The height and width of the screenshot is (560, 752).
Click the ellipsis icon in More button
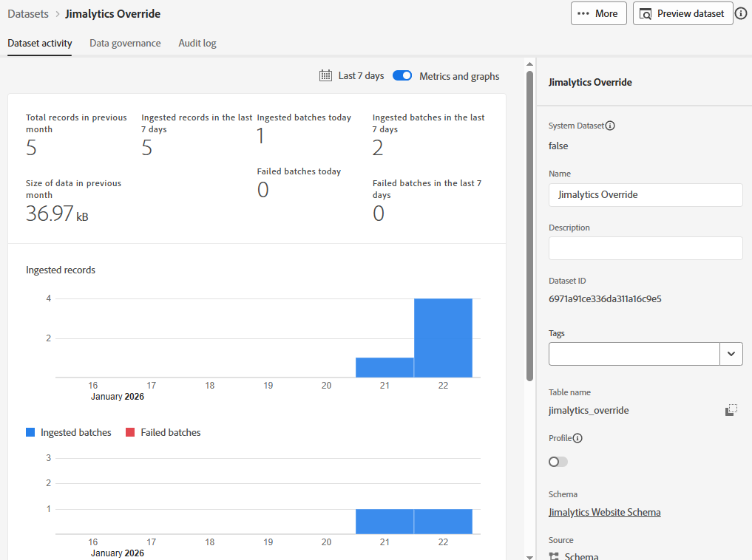coord(583,14)
